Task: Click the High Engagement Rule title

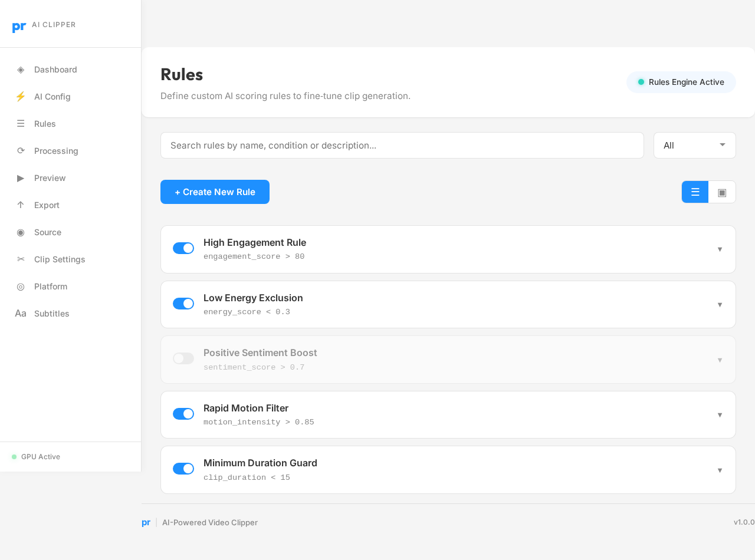Action: pos(255,242)
